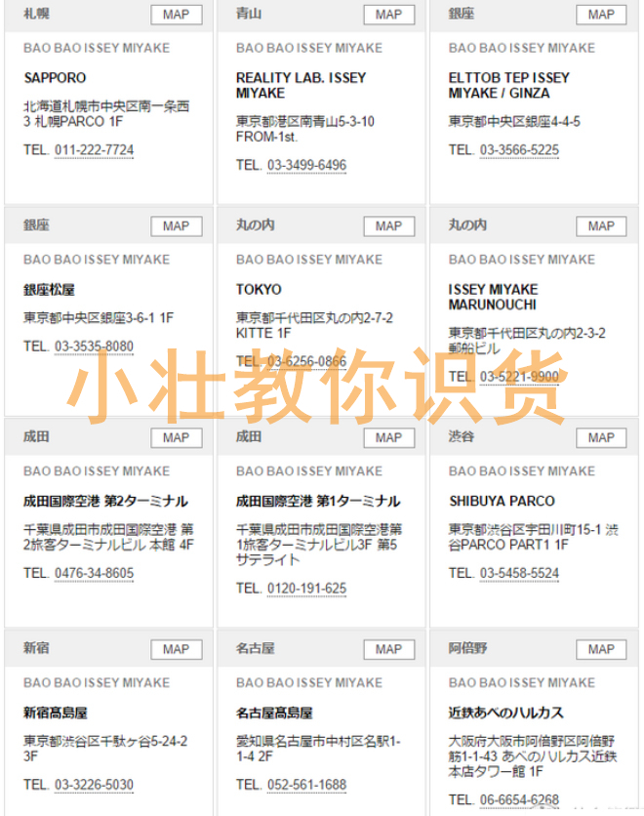Screen dimensions: 644x816
Task: Select the SHIBUYA PARCO store name
Action: 502,501
